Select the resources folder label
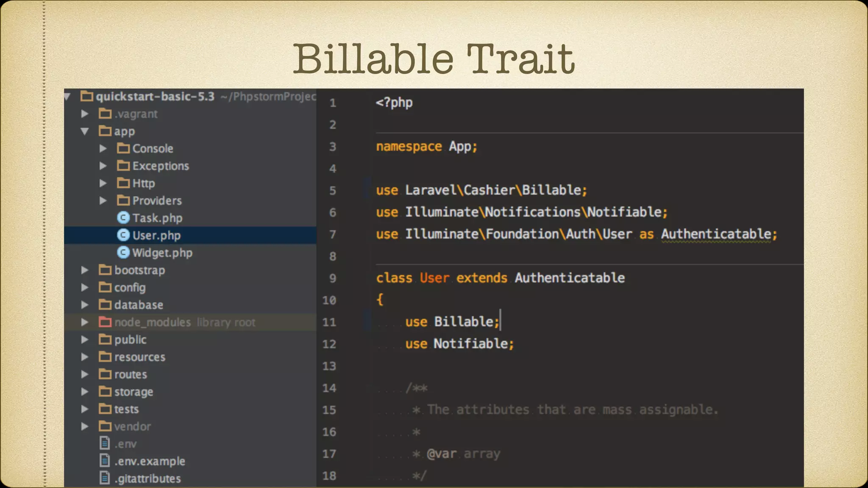868x488 pixels. pos(140,357)
